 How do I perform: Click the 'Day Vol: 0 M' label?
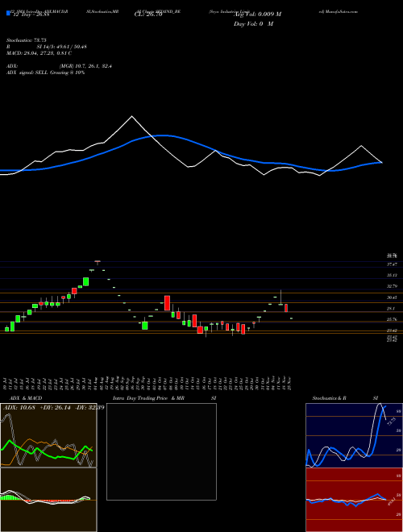click(x=253, y=24)
